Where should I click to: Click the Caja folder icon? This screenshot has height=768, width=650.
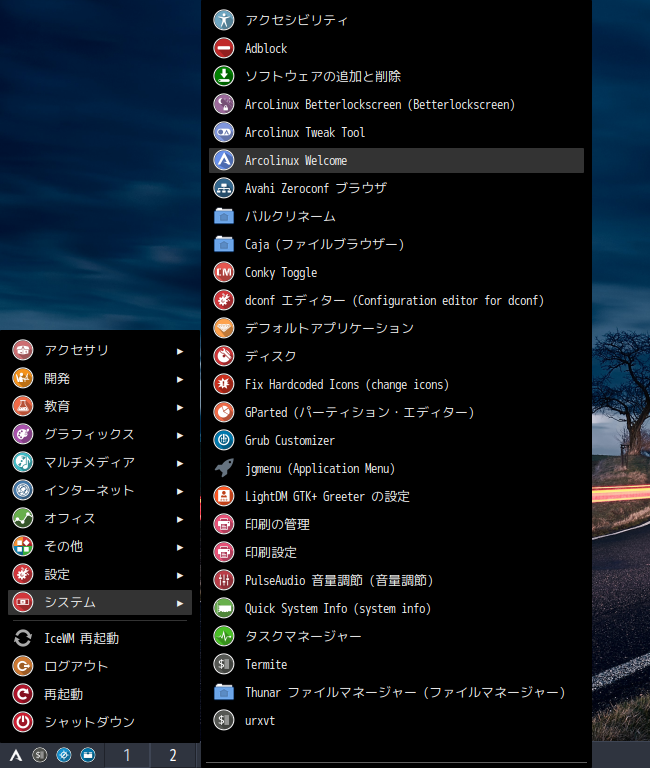[224, 244]
